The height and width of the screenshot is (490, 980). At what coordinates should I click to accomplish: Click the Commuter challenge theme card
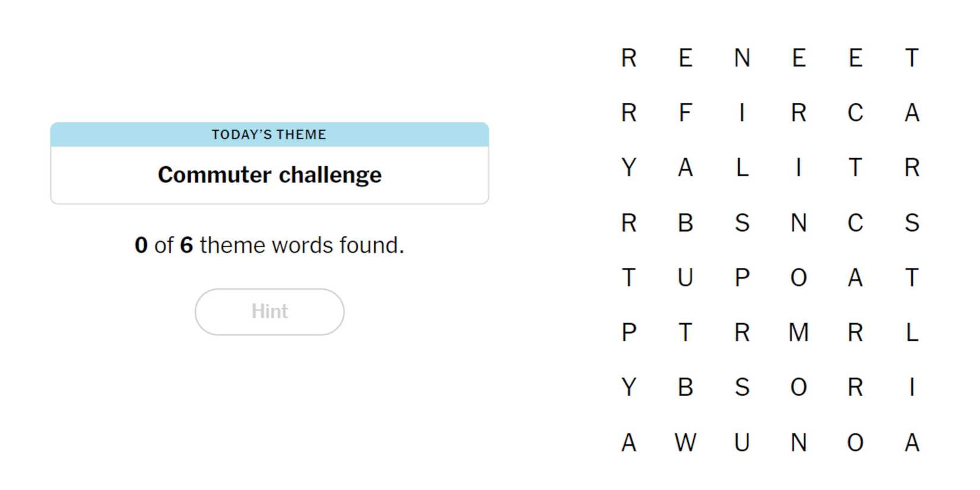coord(269,175)
